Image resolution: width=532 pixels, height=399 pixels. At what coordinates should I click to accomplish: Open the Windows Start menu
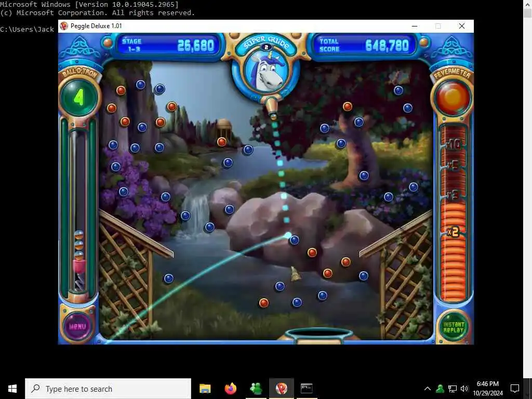click(12, 389)
